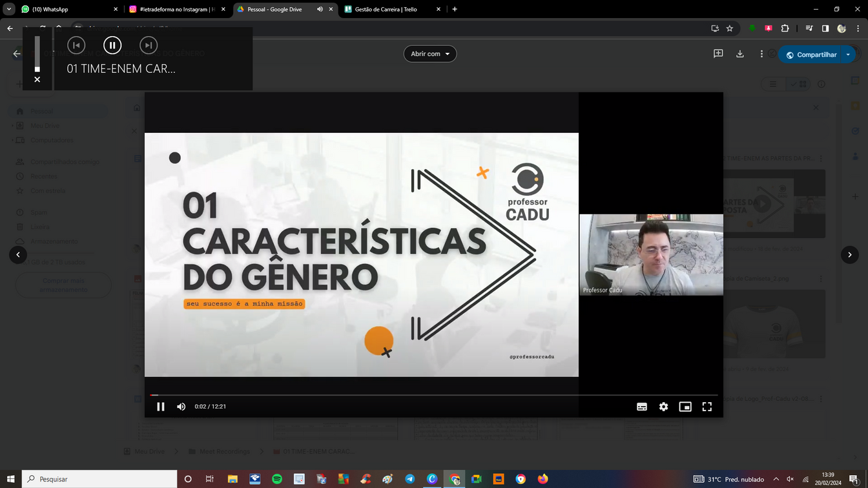Skip to next track in media overlay

149,45
